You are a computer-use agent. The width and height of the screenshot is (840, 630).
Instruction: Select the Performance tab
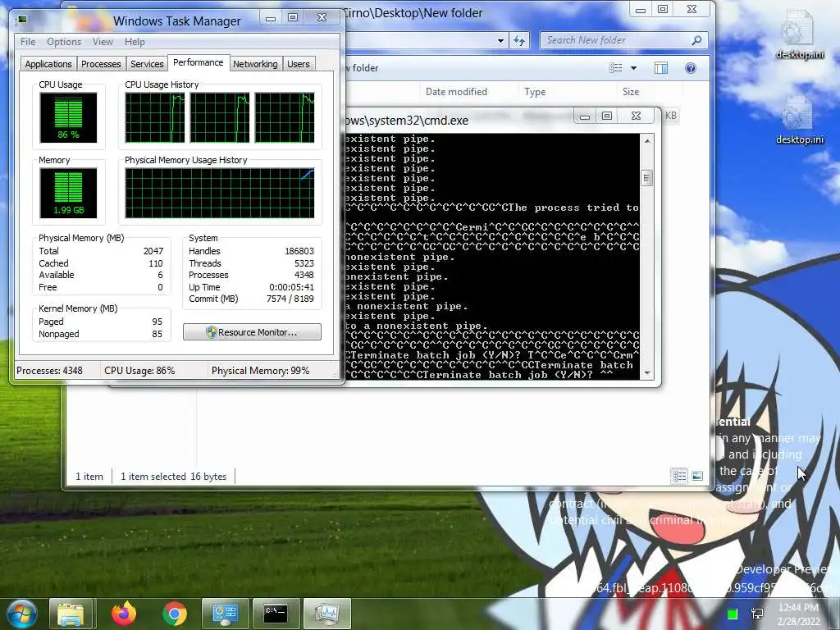coord(199,62)
